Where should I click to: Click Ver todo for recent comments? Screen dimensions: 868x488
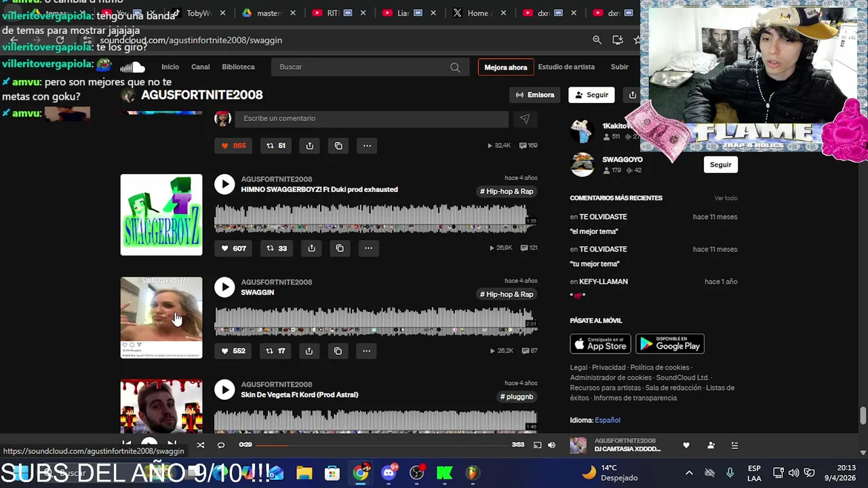click(726, 198)
